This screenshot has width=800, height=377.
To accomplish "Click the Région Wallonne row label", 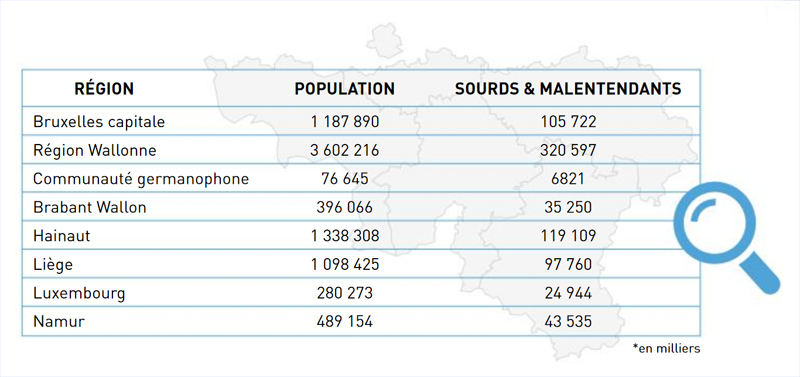I will (95, 151).
